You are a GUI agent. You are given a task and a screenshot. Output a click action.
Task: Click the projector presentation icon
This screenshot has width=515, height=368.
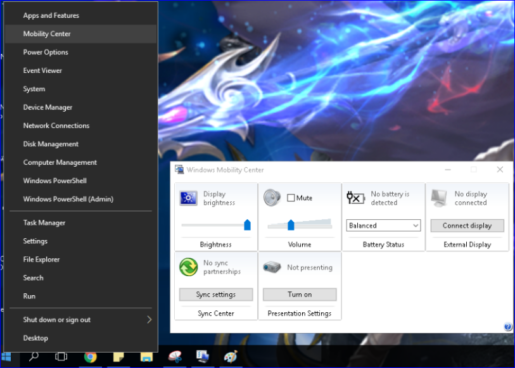pos(272,267)
